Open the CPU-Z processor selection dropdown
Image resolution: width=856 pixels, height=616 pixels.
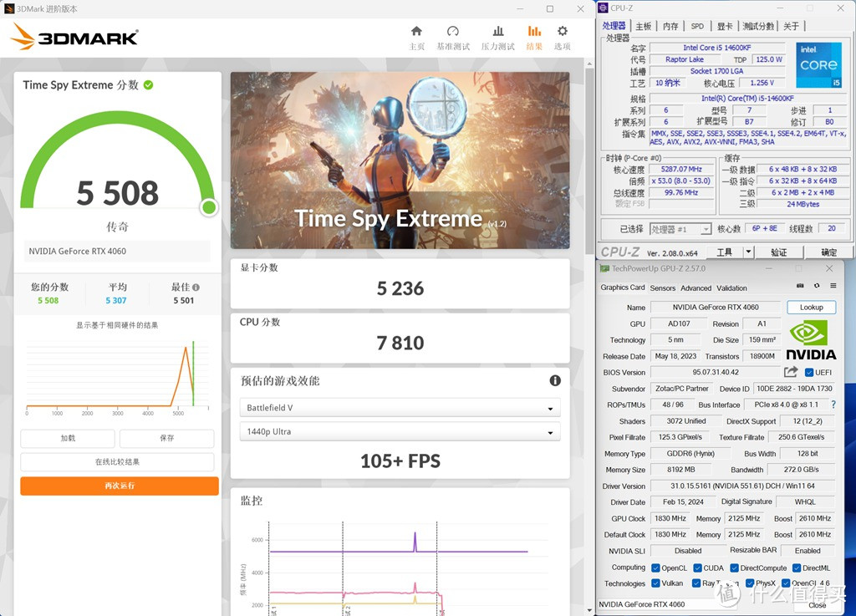click(680, 229)
